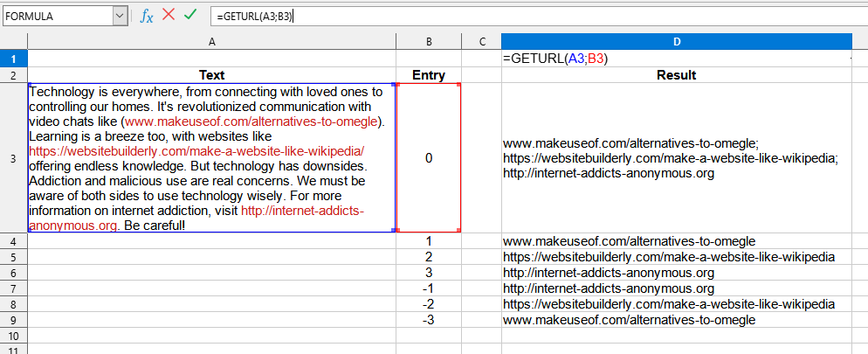Screen dimensions: 868x354
Task: Expand the Name Box dropdown arrow
Action: (x=120, y=16)
